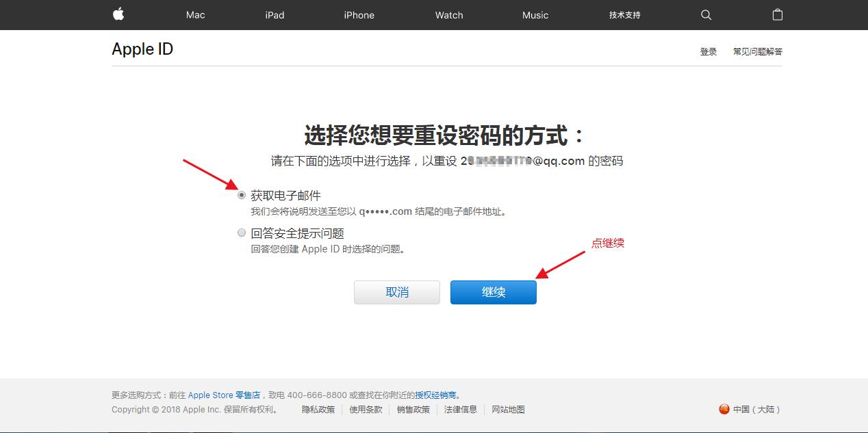Click the Apple ID page title
This screenshot has height=433, width=868.
142,49
